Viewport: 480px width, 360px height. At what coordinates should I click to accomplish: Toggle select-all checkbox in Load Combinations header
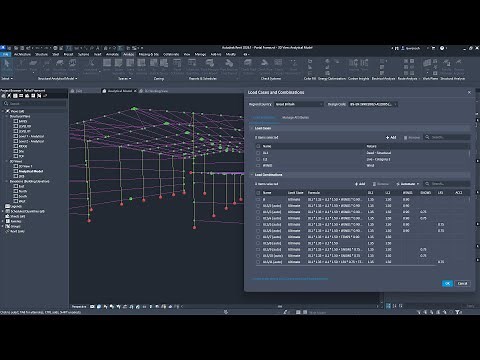pyautogui.click(x=258, y=193)
